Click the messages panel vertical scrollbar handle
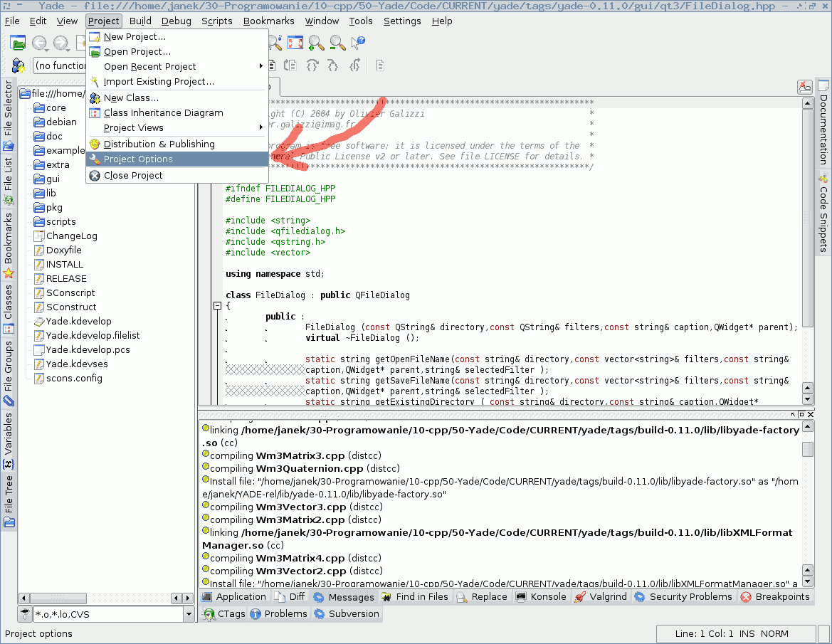The image size is (832, 644). tap(808, 450)
